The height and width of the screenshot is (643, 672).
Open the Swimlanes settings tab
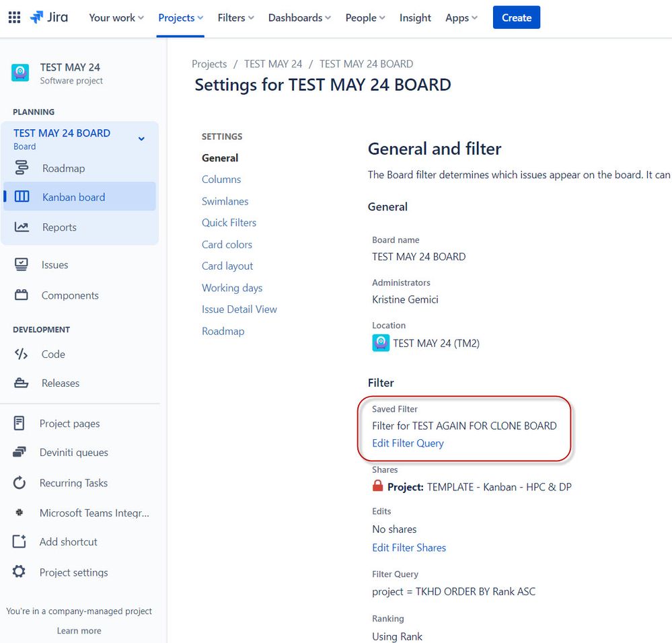click(225, 201)
